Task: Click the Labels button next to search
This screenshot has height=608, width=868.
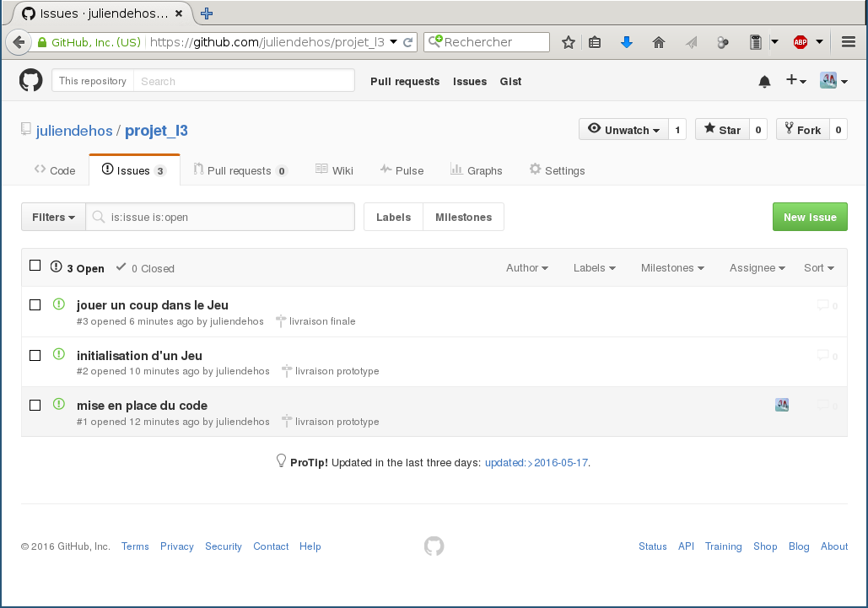Action: pos(394,217)
